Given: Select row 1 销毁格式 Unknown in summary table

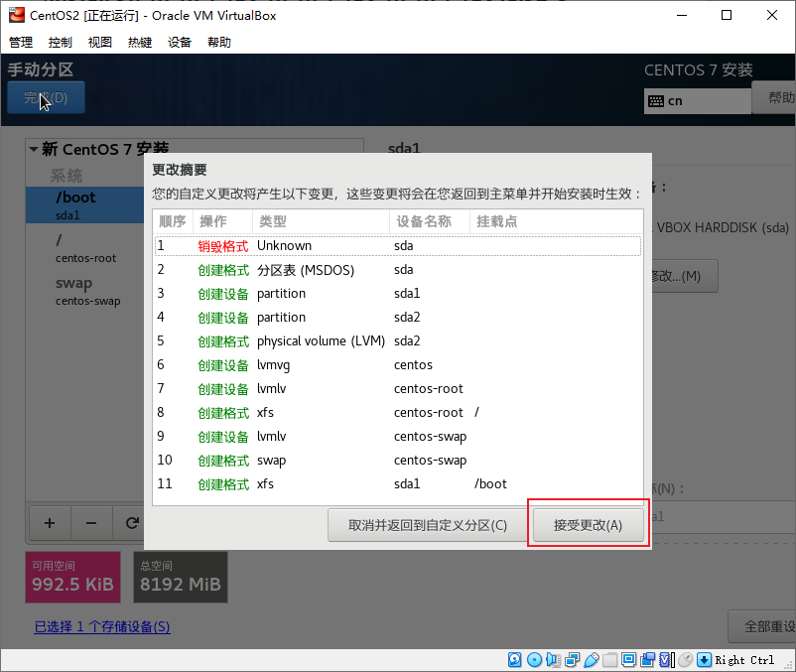Looking at the screenshot, I should [x=397, y=245].
